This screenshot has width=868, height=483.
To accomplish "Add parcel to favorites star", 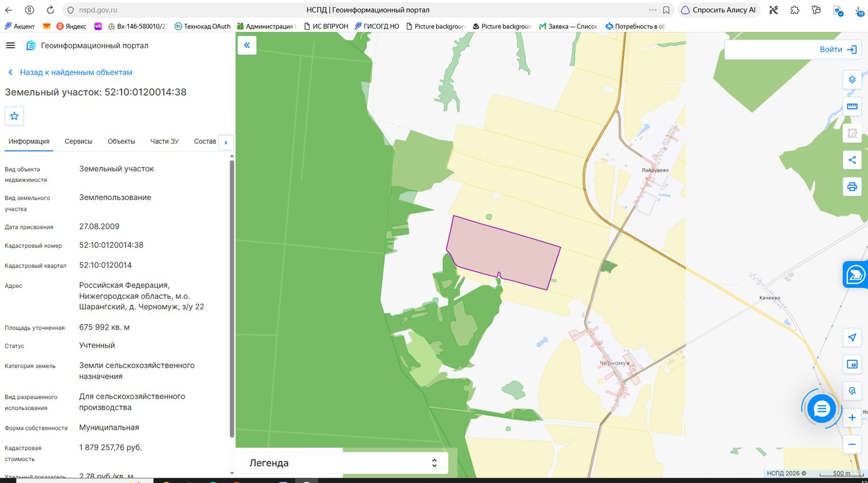I will coord(14,116).
